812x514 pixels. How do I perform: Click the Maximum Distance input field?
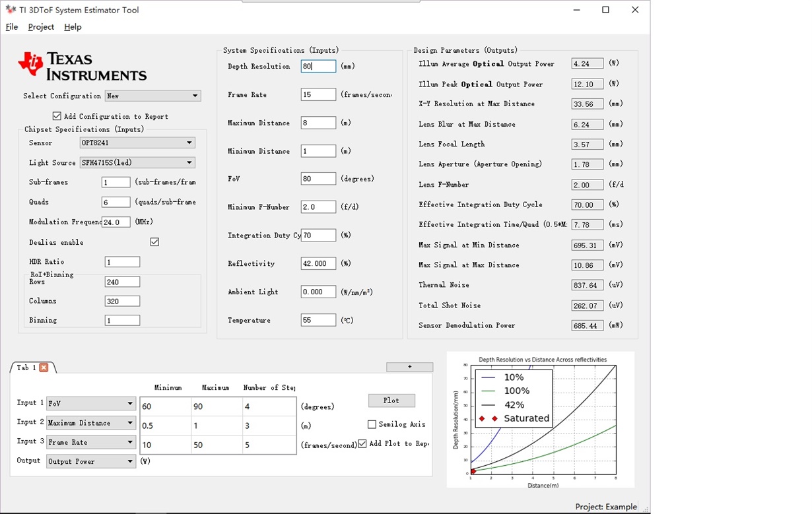tap(318, 123)
